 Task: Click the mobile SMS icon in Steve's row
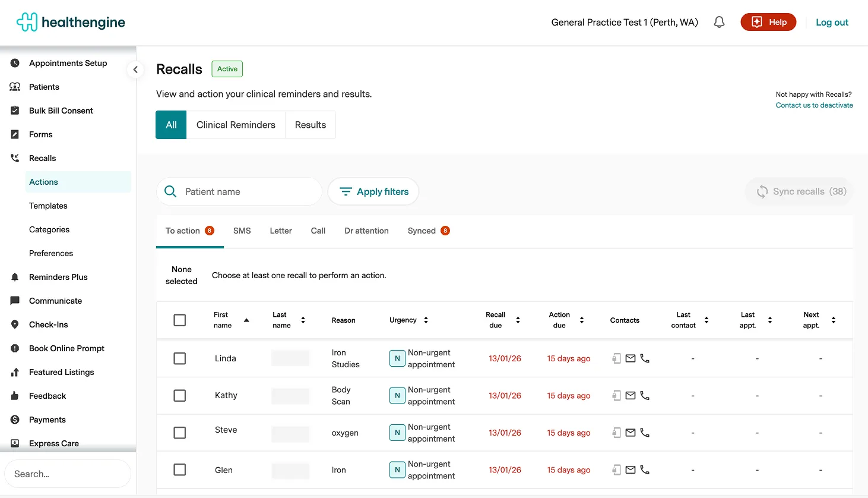coord(617,433)
